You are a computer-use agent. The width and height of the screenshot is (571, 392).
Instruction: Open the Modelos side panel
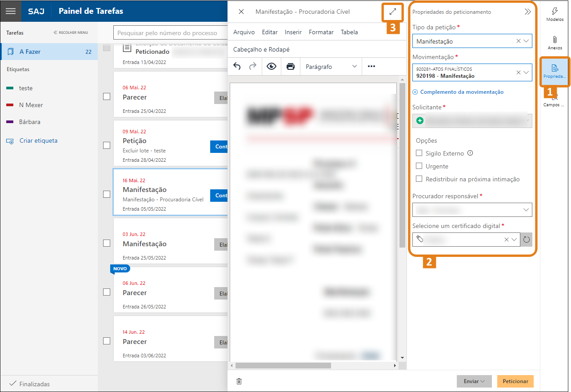click(x=555, y=14)
